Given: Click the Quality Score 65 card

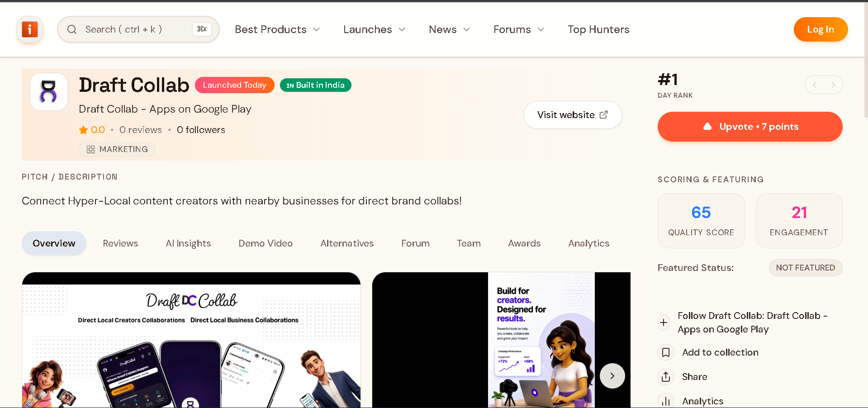Looking at the screenshot, I should pos(701,221).
